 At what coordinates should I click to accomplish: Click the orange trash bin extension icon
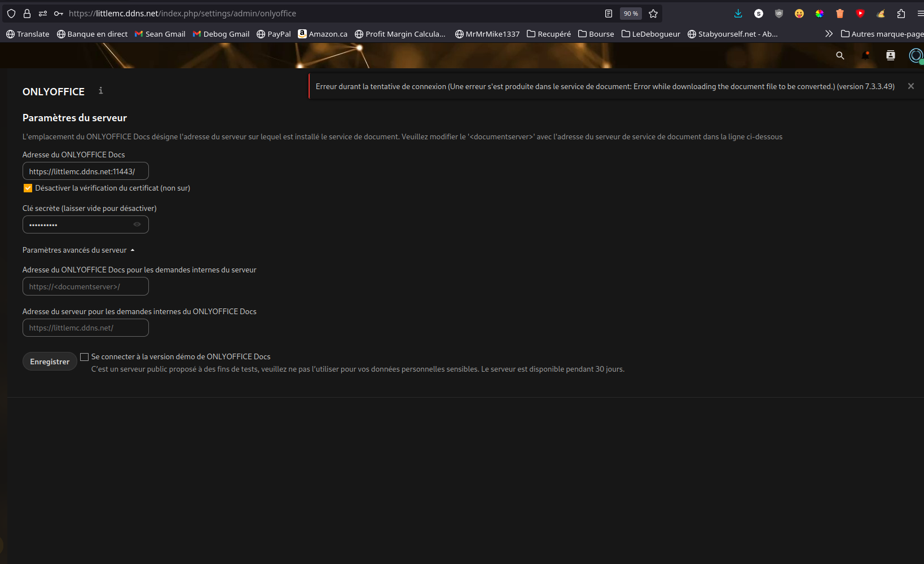pyautogui.click(x=840, y=14)
